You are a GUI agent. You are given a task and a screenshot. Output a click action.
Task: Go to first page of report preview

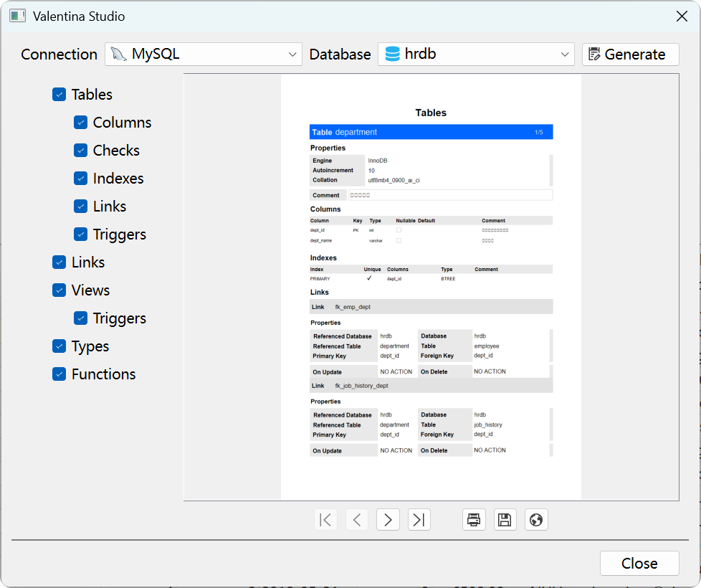pos(325,520)
